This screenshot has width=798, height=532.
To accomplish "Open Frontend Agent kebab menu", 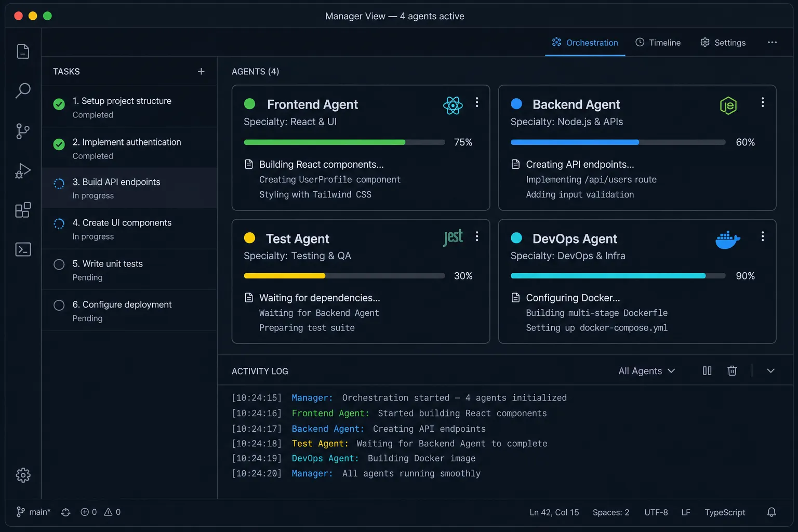I will coord(477,102).
